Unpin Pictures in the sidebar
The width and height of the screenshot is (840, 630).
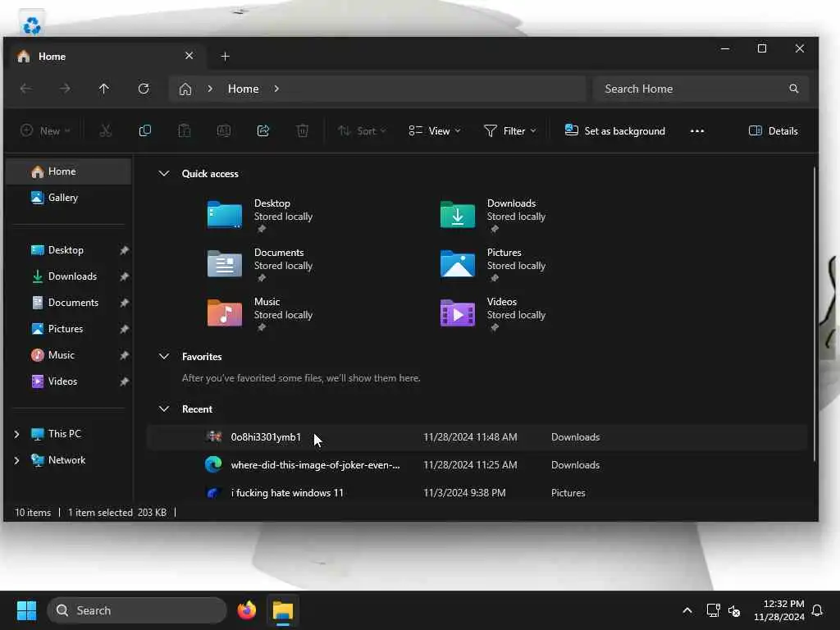[125, 329]
